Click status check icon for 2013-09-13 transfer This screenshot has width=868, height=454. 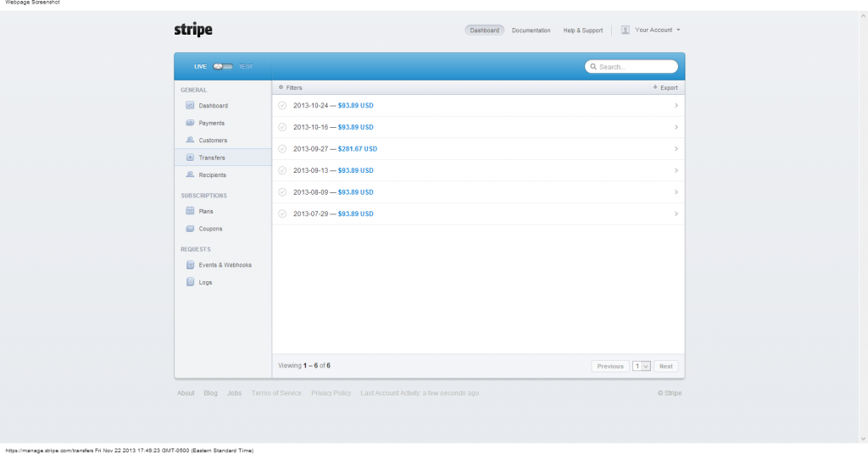(282, 170)
